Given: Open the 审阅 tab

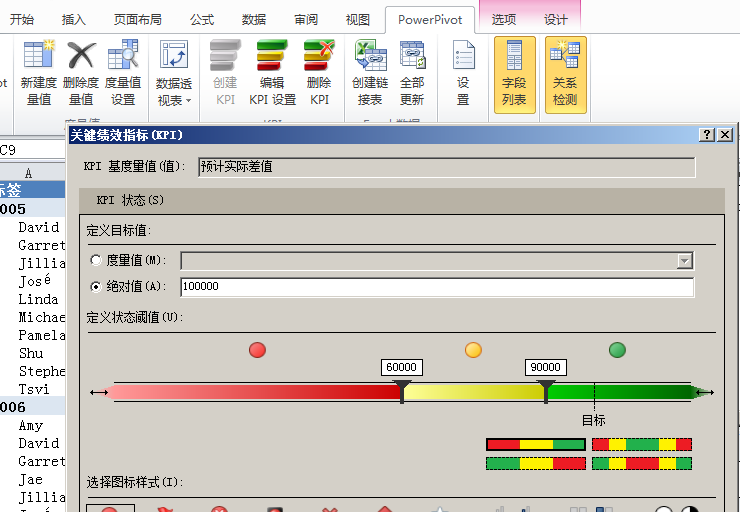Looking at the screenshot, I should pyautogui.click(x=306, y=20).
